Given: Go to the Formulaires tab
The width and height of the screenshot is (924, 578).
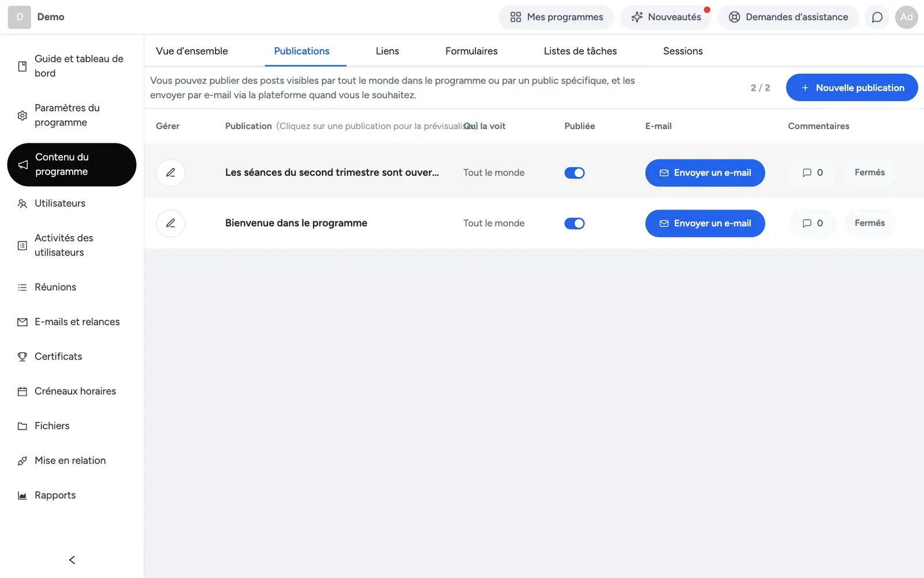Looking at the screenshot, I should pos(471,51).
